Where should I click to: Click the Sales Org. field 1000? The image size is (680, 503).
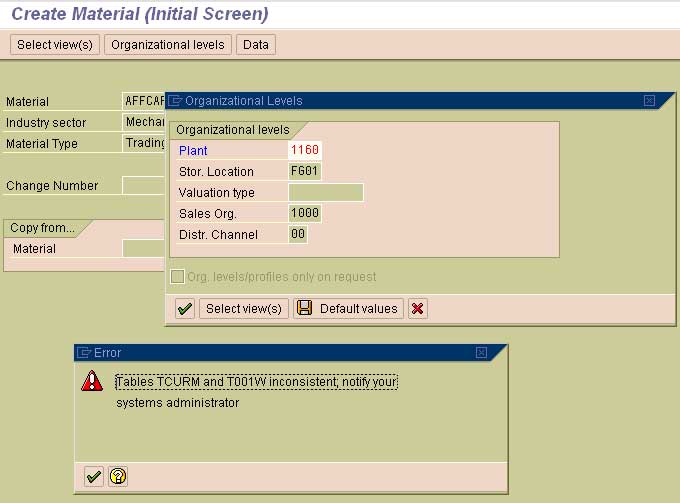pos(305,213)
